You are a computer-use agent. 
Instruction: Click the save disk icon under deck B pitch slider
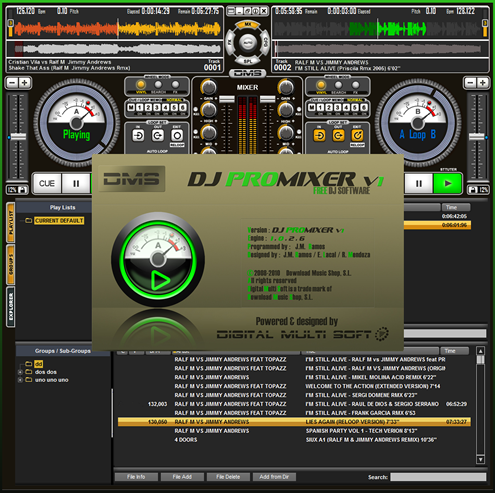[473, 190]
